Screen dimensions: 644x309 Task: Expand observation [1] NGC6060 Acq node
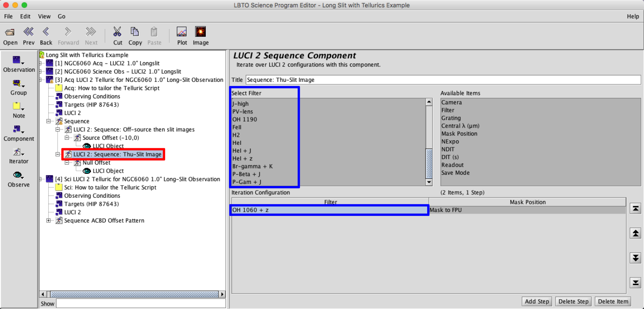[41, 63]
